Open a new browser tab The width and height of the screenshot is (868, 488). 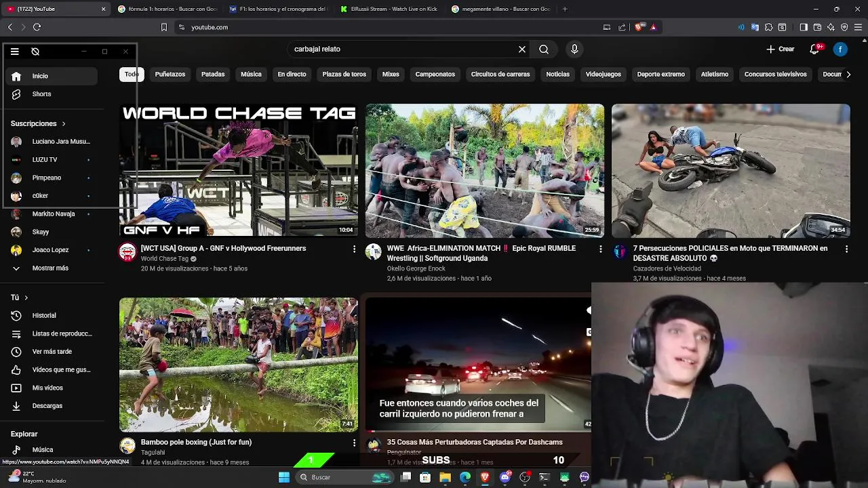coord(565,9)
